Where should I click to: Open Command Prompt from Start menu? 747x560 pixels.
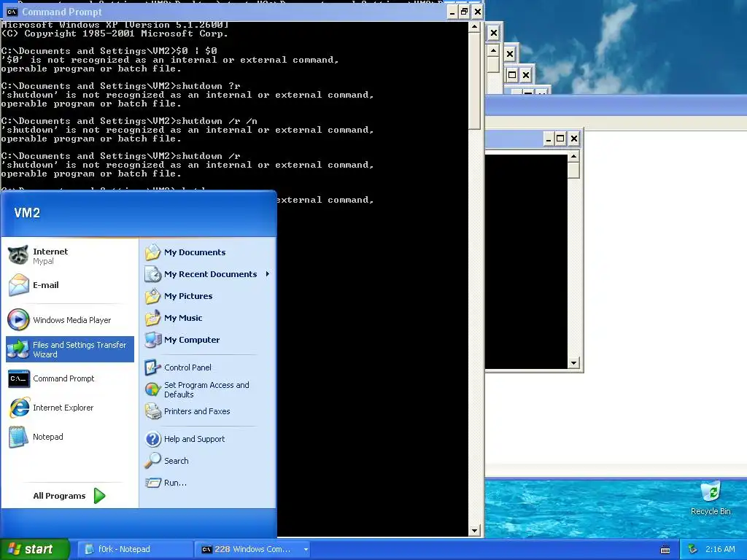70,378
